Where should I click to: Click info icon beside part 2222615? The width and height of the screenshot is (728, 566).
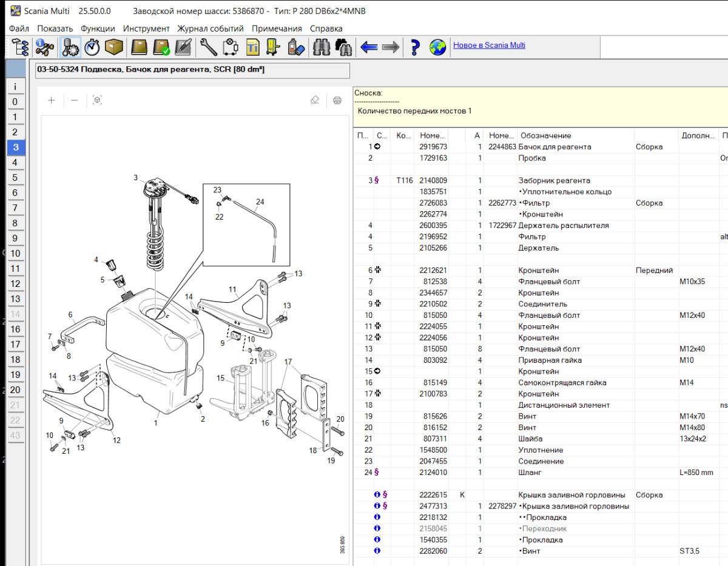pos(377,495)
